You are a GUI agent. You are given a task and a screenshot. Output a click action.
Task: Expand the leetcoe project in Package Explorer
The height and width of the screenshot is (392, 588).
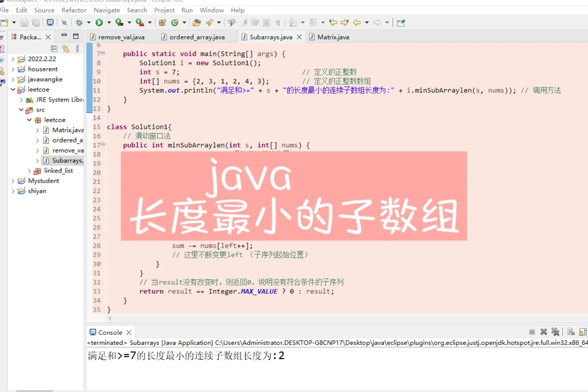pos(13,89)
